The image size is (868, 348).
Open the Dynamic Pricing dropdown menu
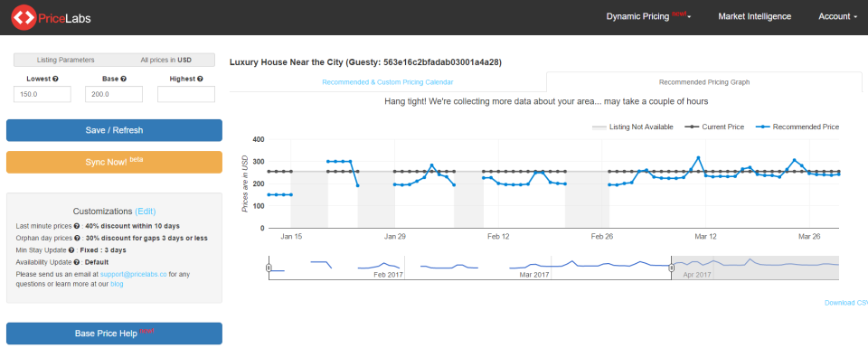[x=648, y=16]
